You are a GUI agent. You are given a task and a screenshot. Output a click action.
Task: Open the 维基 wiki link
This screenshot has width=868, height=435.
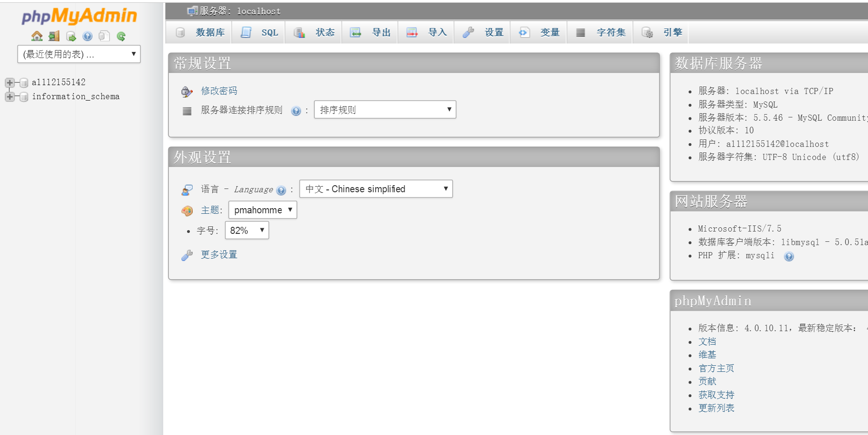tap(707, 355)
